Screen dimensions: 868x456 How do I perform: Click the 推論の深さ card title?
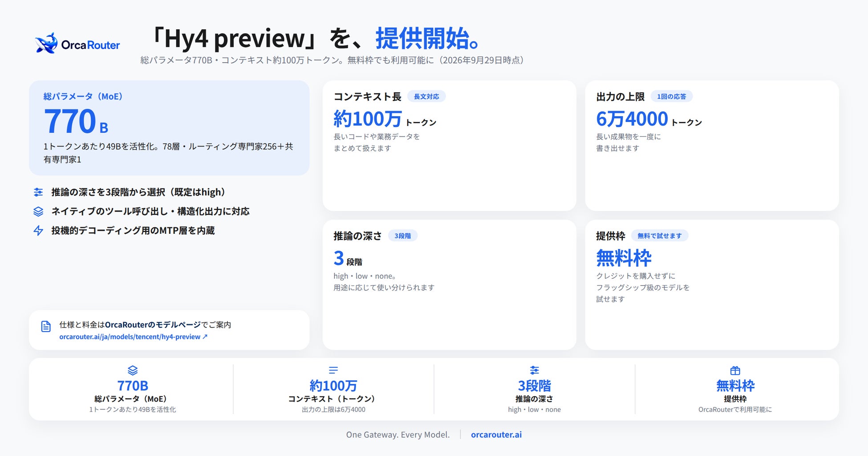[x=358, y=236]
